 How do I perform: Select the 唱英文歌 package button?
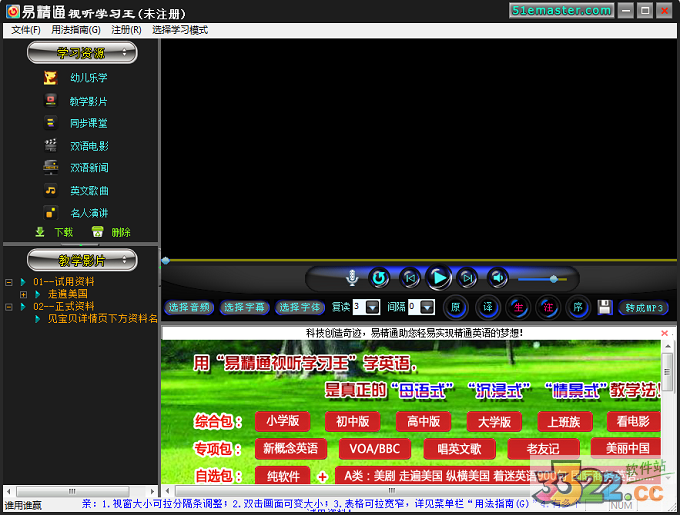[x=459, y=449]
